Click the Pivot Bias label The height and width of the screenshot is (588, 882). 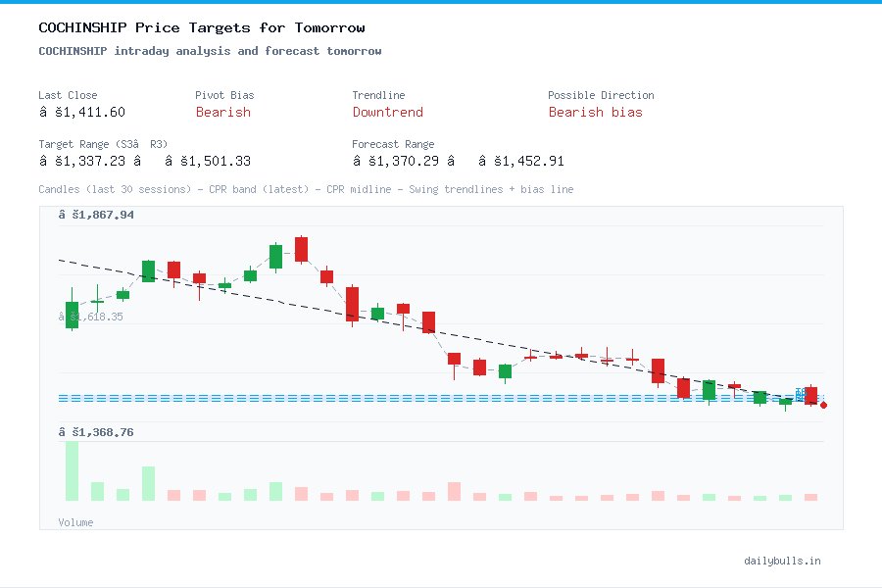point(224,95)
